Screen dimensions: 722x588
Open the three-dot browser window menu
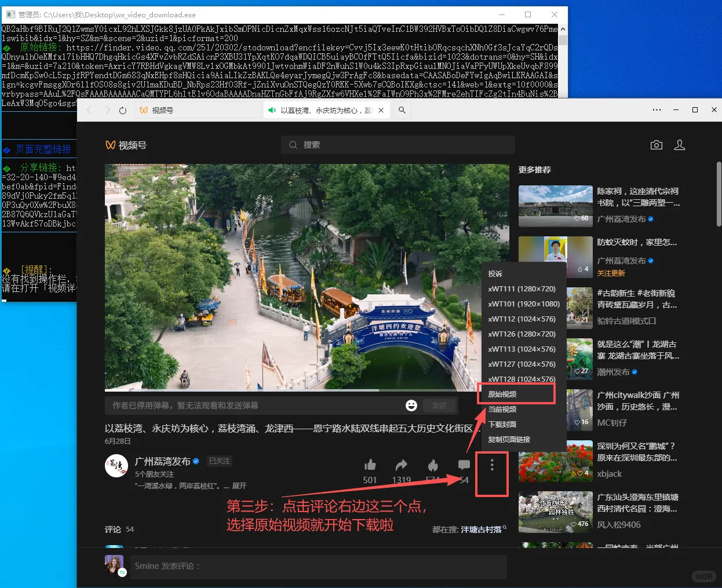(657, 109)
